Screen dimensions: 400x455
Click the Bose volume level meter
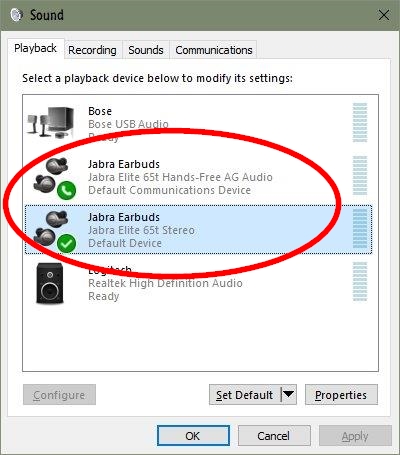(360, 123)
